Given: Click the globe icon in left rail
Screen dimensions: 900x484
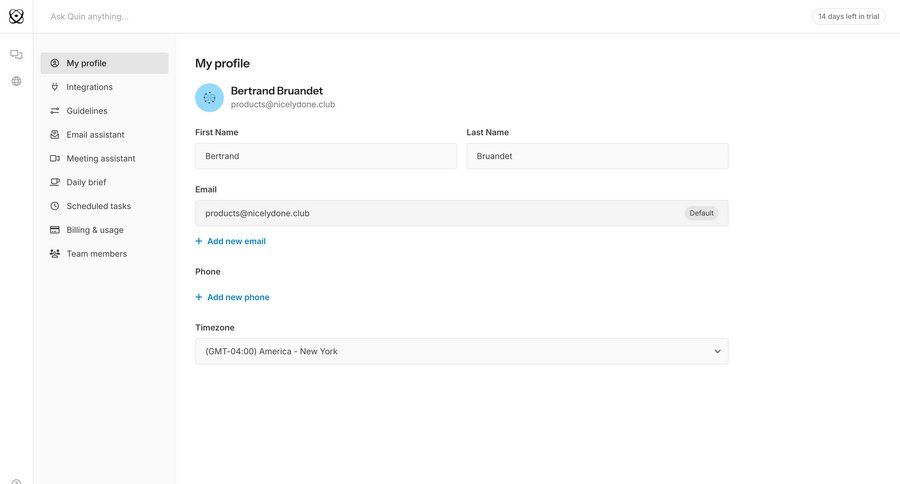Looking at the screenshot, I should [16, 81].
